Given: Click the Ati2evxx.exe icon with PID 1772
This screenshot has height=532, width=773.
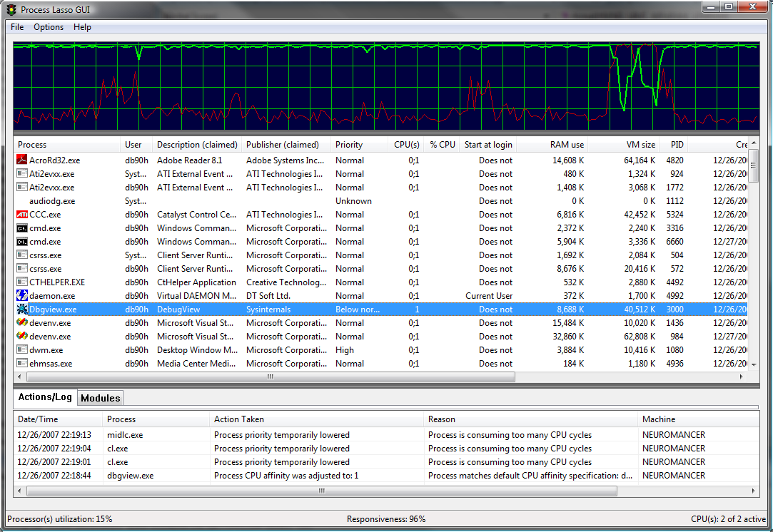Looking at the screenshot, I should tap(21, 187).
